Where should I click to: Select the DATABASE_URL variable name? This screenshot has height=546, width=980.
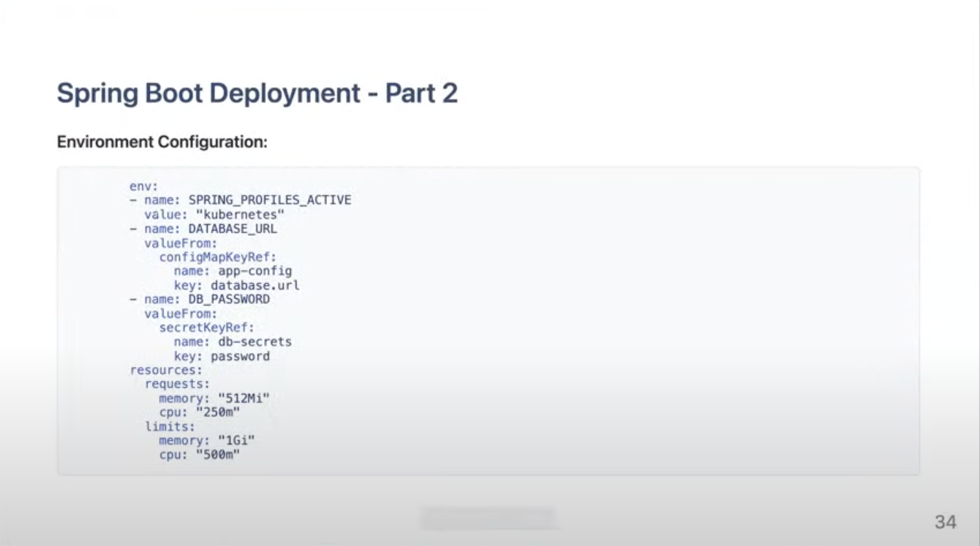[x=232, y=228]
